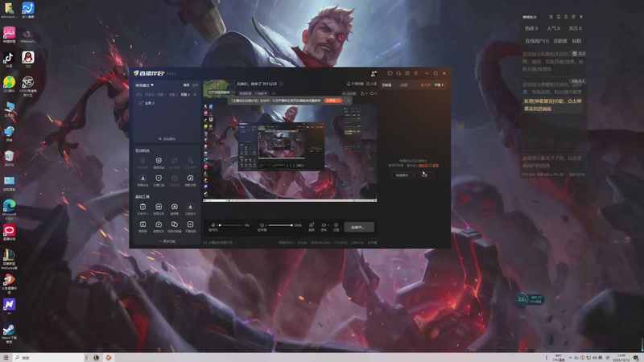The image size is (644, 362).
Task: Click the 连接中 start-stream button
Action: pyautogui.click(x=359, y=227)
